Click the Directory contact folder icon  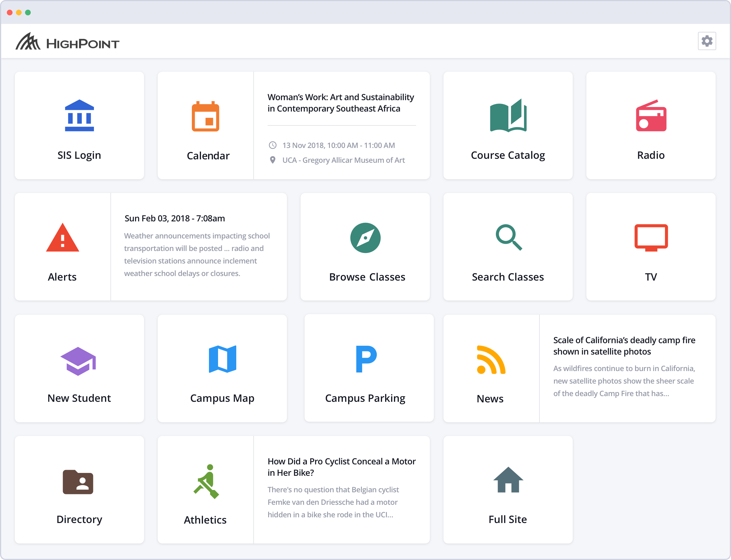tap(78, 482)
